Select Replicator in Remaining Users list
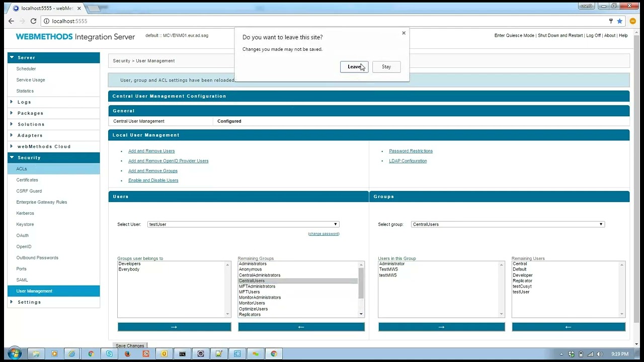This screenshot has height=362, width=644. tap(522, 281)
